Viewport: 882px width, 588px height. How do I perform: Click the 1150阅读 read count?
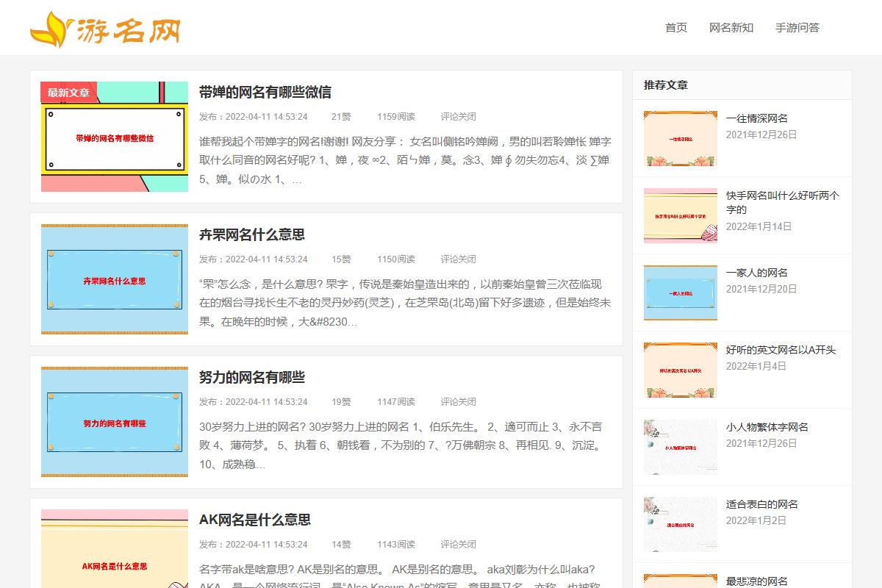(396, 259)
